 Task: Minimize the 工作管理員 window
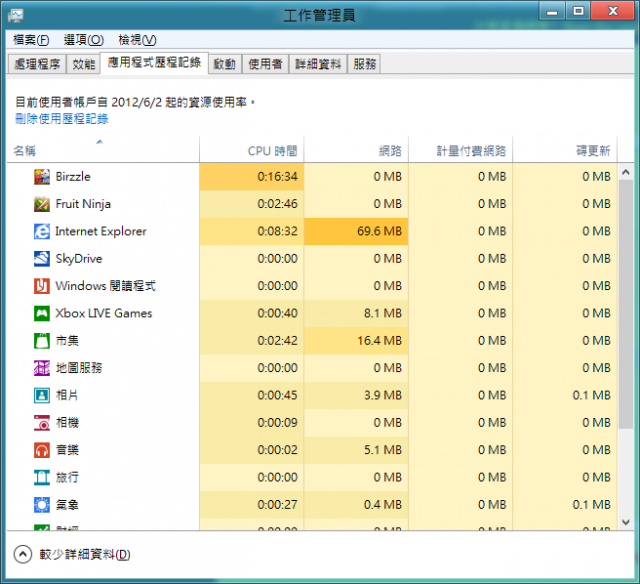(552, 11)
